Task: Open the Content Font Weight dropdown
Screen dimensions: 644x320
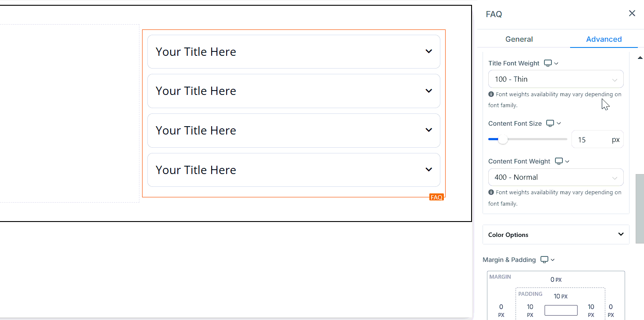Action: click(x=556, y=177)
